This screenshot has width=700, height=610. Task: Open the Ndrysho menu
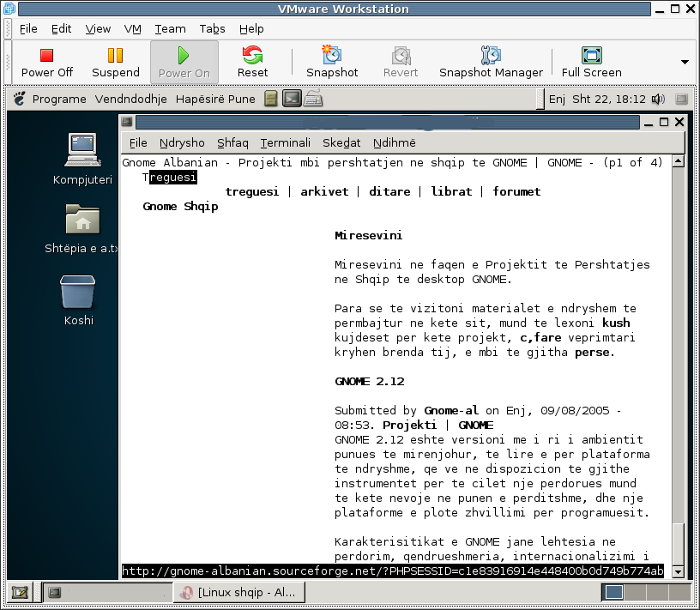[182, 143]
